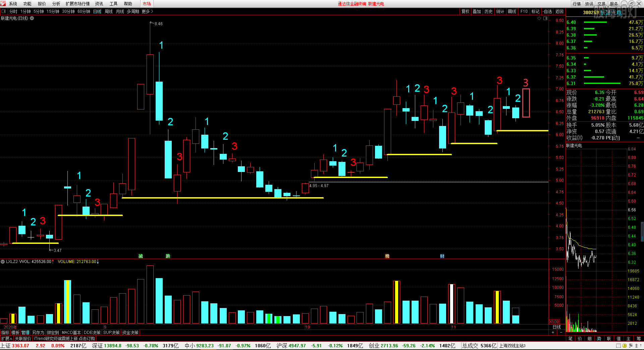This screenshot has width=644, height=350.
Task: Click 另存为 in the bottom toolbar
Action: coord(38,333)
